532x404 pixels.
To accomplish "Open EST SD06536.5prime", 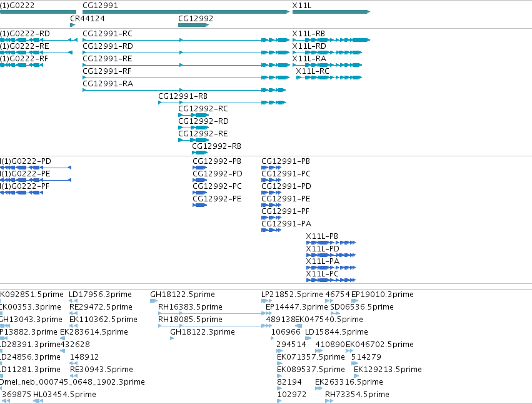I will [362, 307].
